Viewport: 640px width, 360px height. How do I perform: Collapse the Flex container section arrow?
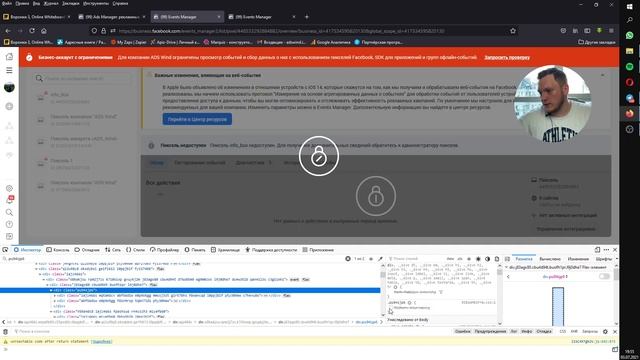point(507,267)
